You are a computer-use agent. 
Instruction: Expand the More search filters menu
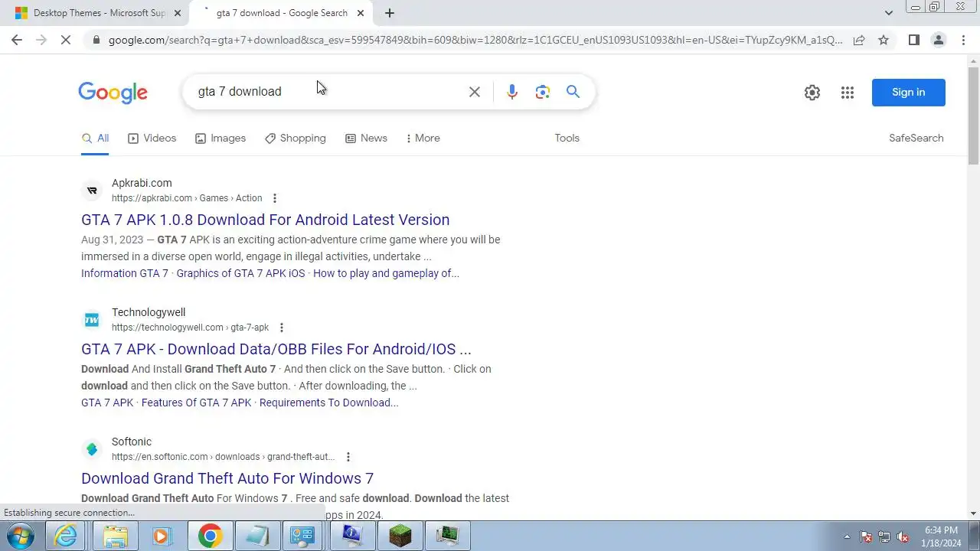[x=423, y=139]
